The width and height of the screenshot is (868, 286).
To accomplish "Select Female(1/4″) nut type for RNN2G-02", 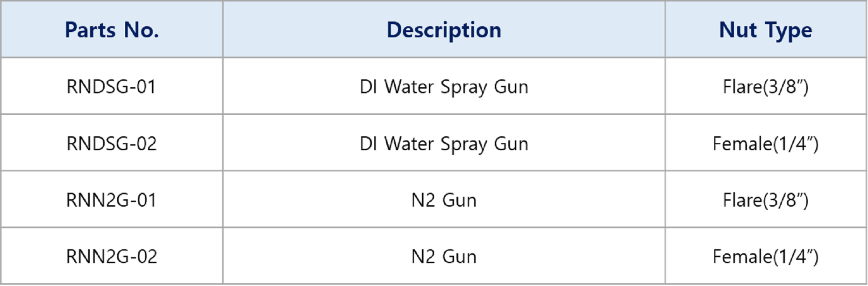I will (x=765, y=257).
